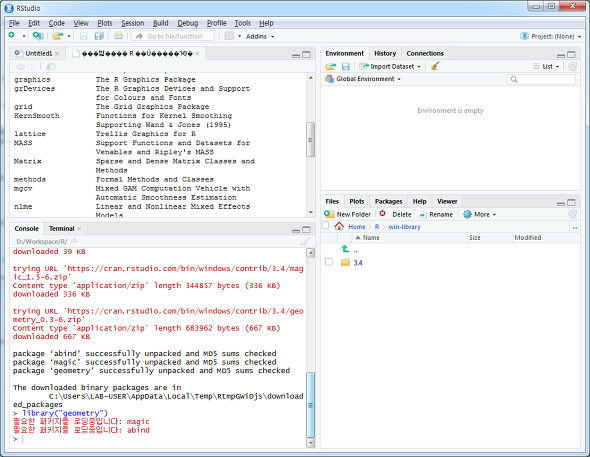Open the Workspace panes layout icon
Image resolution: width=590 pixels, height=457 pixels.
click(x=229, y=36)
